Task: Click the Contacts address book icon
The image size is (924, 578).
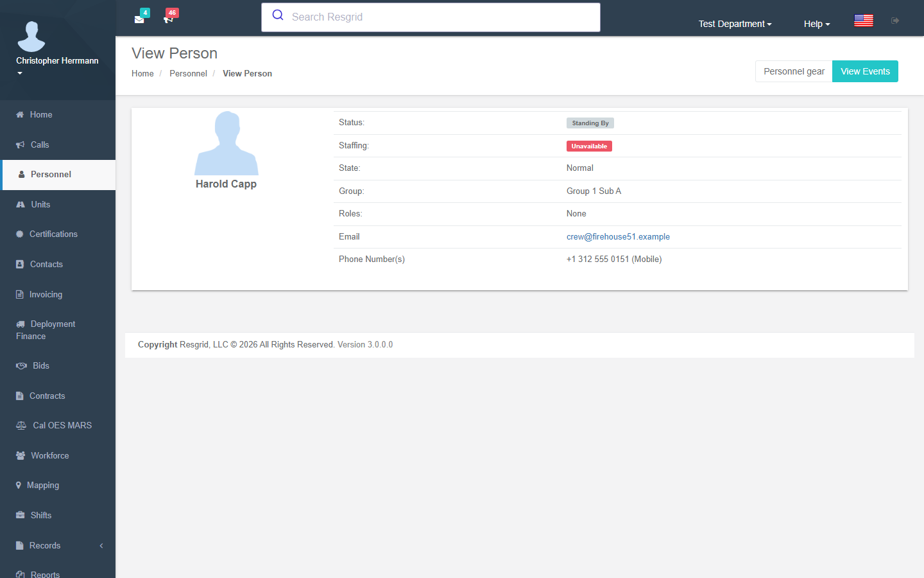Action: 20,265
